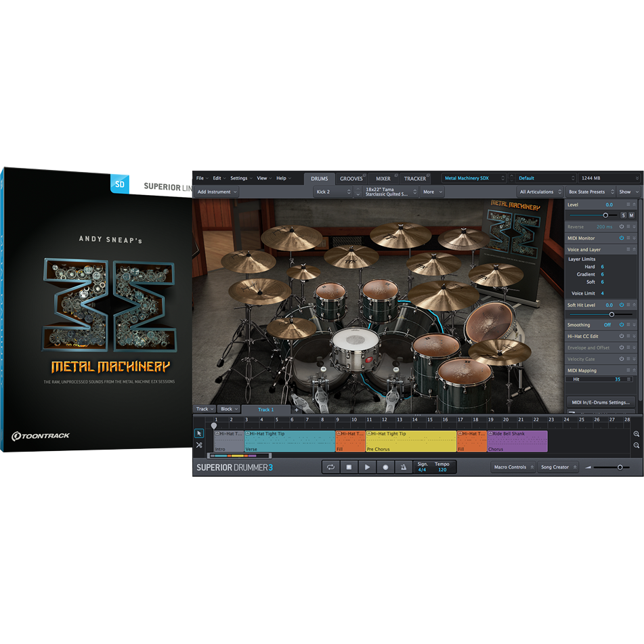Open the Edit menu
Image resolution: width=644 pixels, height=644 pixels.
219,178
